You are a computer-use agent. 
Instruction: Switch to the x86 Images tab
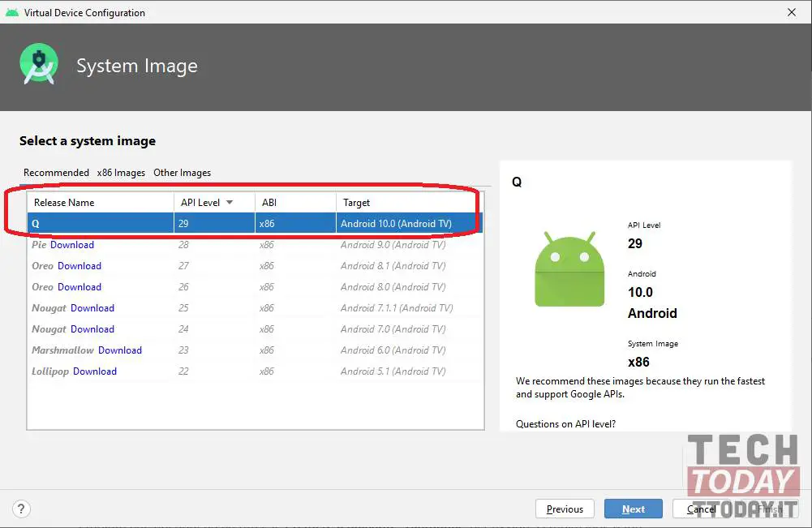click(x=121, y=173)
